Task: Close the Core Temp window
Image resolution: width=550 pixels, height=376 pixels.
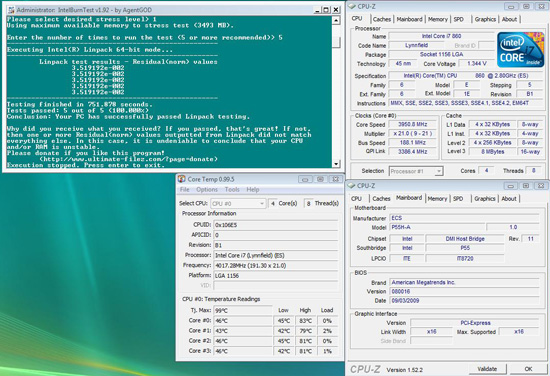Action: click(336, 179)
